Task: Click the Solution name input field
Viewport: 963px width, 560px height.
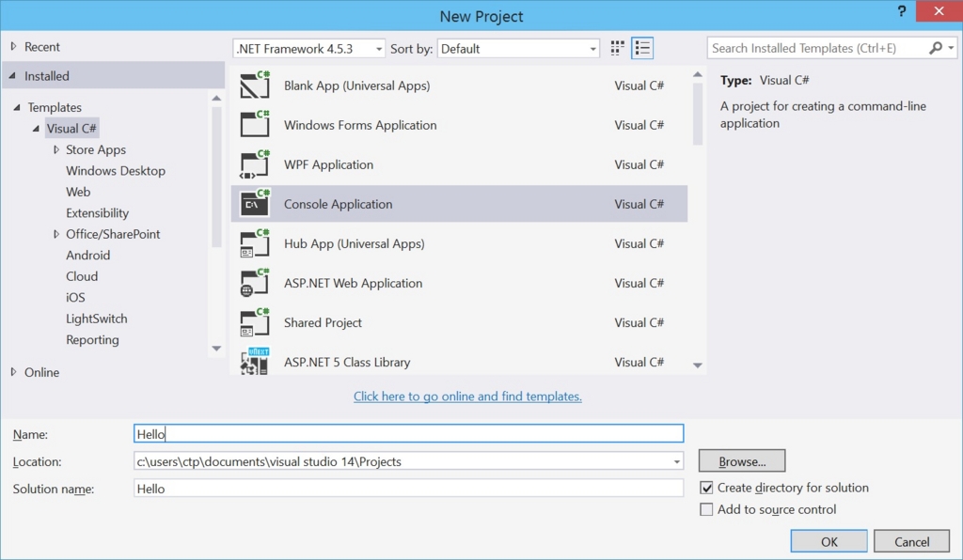Action: [408, 489]
